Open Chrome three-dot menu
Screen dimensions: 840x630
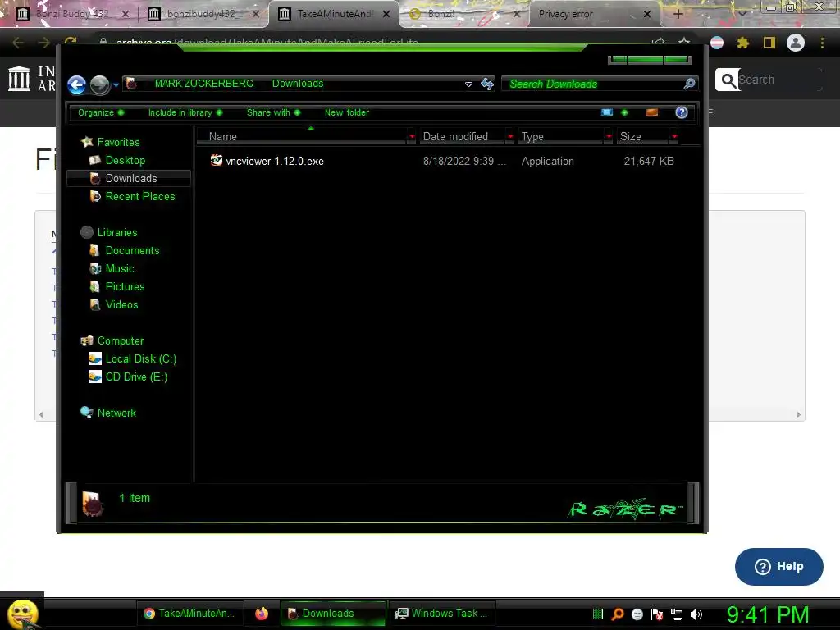pos(822,43)
